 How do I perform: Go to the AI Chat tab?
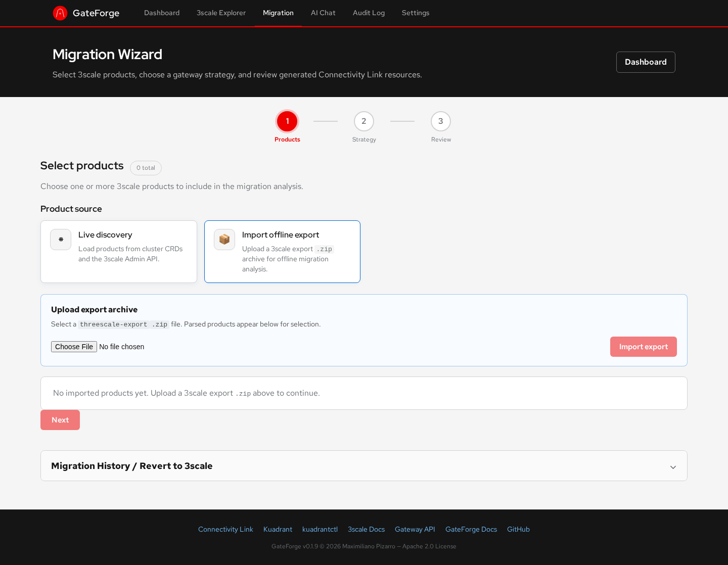tap(323, 13)
